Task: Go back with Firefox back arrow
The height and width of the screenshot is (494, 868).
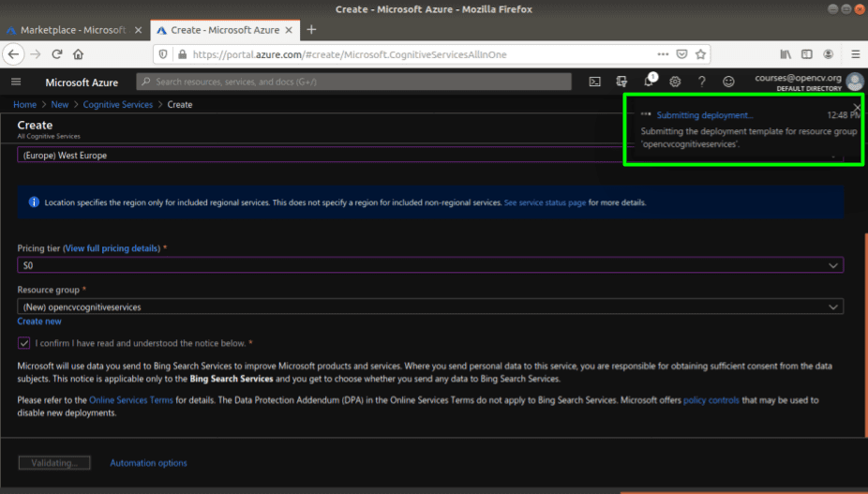Action: tap(13, 54)
